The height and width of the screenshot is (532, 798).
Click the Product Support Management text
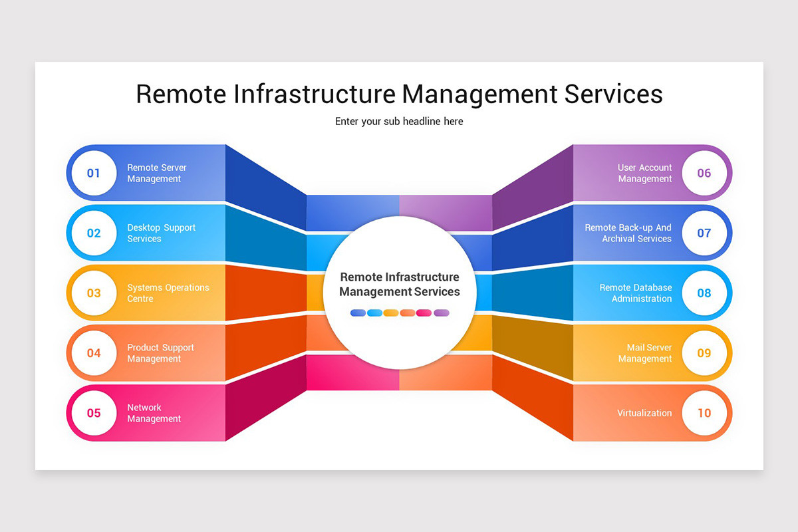(x=162, y=353)
